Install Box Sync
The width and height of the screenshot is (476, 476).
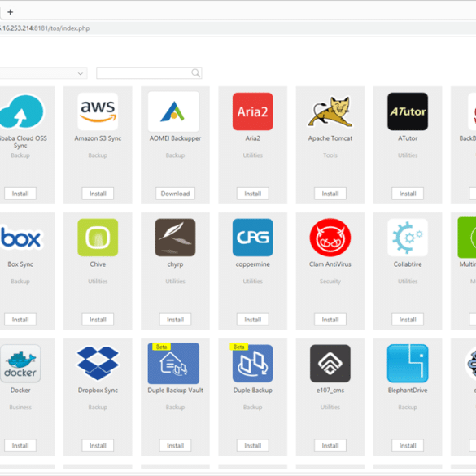tap(20, 320)
